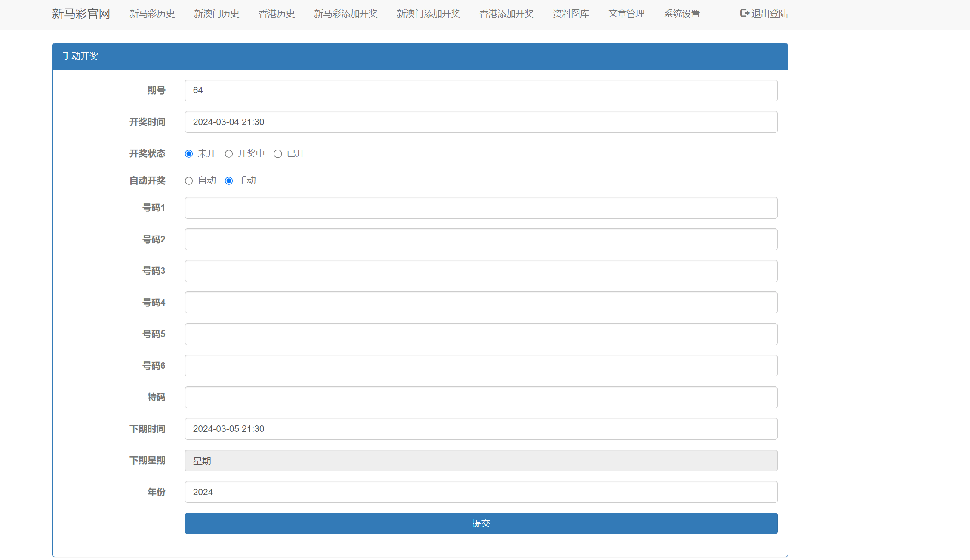Choose the 自动 auto draw radio

[189, 181]
